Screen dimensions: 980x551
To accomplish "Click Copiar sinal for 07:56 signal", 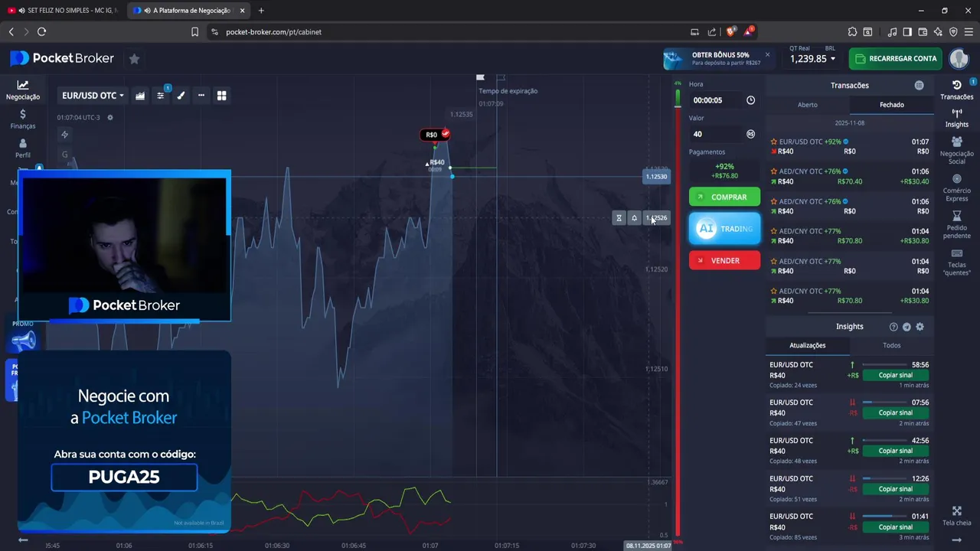I will [895, 412].
